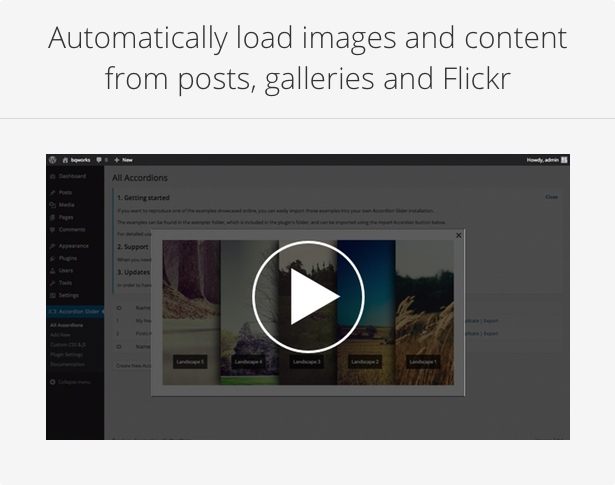Screen dimensions: 615x485
Task: Click Export link in accordion row 2
Action: click(491, 333)
